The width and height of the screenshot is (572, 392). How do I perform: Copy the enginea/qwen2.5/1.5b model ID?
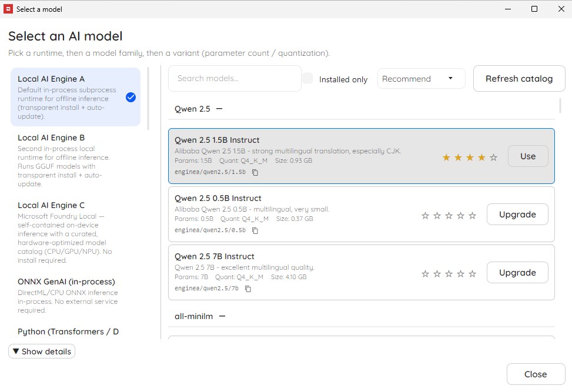click(255, 172)
